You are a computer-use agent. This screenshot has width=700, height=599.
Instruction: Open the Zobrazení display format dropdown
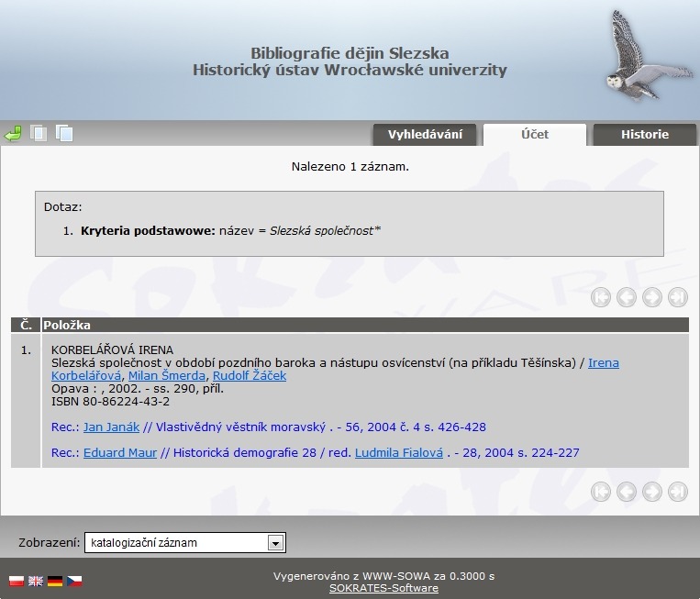[274, 543]
